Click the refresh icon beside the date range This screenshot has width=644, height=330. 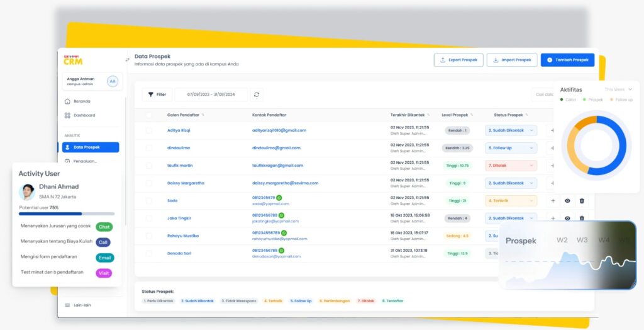coord(257,94)
